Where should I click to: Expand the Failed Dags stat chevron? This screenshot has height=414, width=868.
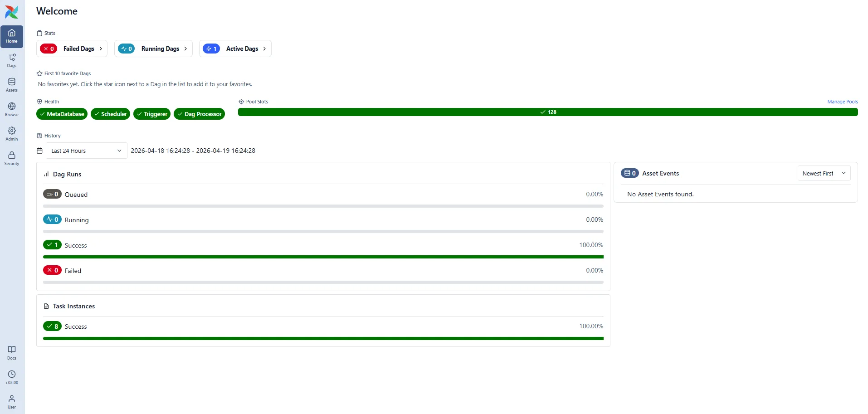101,49
